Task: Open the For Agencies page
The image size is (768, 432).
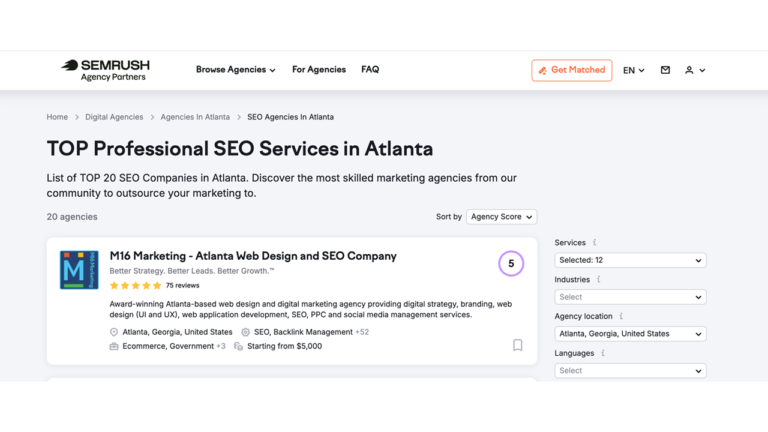Action: pos(319,70)
